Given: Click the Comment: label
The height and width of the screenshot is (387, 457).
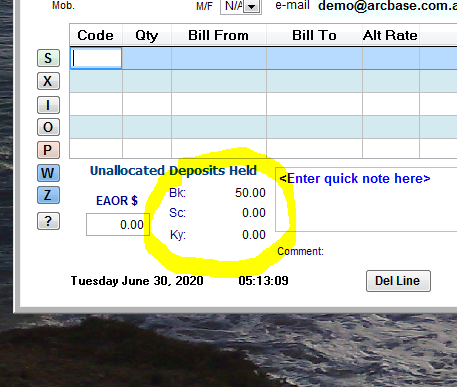Looking at the screenshot, I should [300, 251].
